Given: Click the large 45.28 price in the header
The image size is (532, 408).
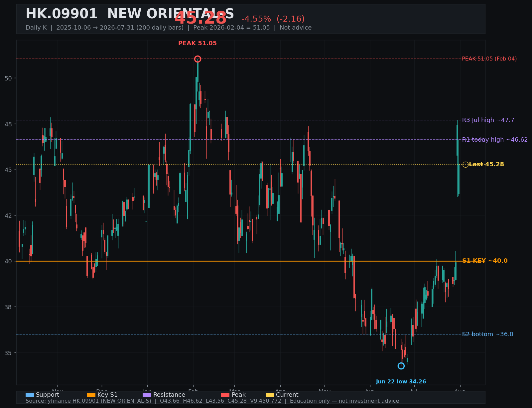Looking at the screenshot, I should click(x=200, y=18).
